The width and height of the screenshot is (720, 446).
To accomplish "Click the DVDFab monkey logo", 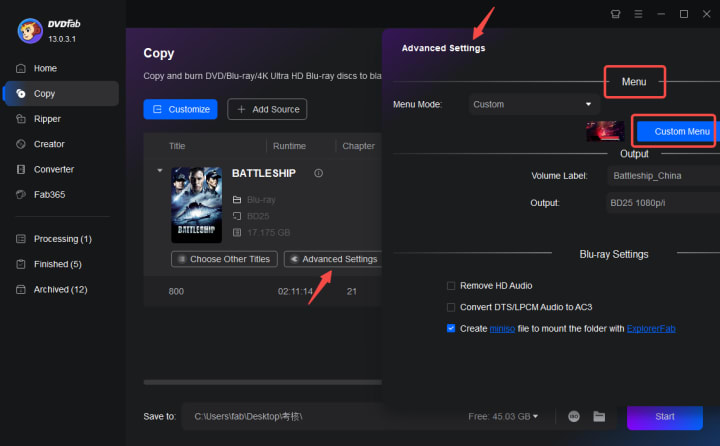I will coord(30,31).
